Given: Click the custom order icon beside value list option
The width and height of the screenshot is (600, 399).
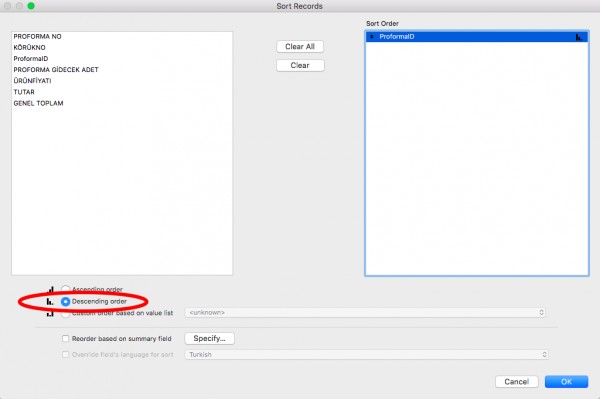Looking at the screenshot, I should (50, 313).
